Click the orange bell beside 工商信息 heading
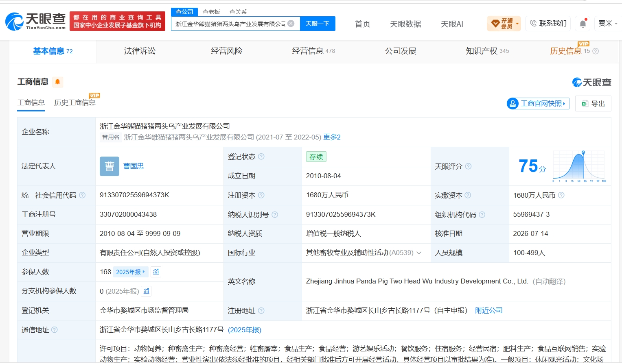This screenshot has width=622, height=364. pyautogui.click(x=58, y=82)
